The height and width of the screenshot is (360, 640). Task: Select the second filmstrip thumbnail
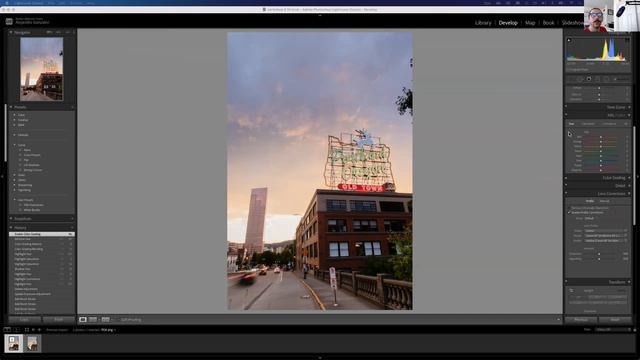[x=32, y=343]
